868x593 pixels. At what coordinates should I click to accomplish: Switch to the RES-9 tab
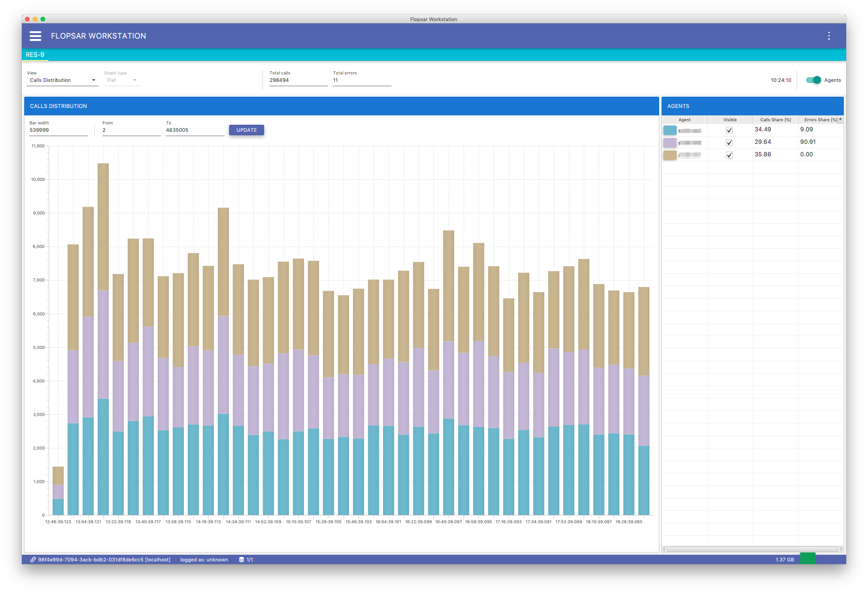(x=35, y=55)
